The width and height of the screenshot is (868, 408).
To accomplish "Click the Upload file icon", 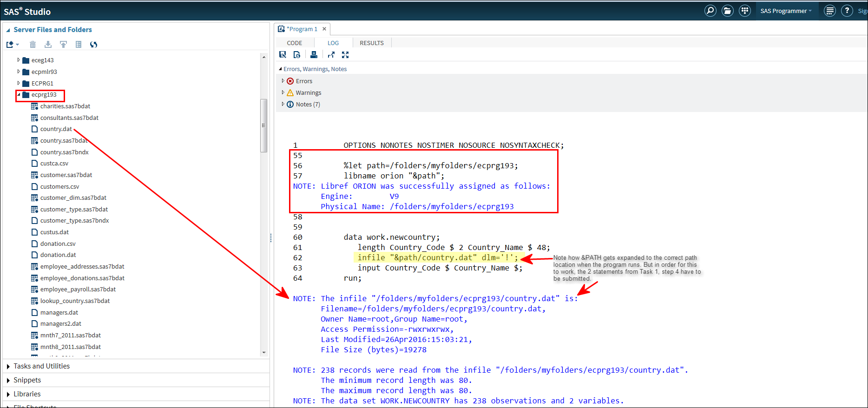I will click(63, 45).
